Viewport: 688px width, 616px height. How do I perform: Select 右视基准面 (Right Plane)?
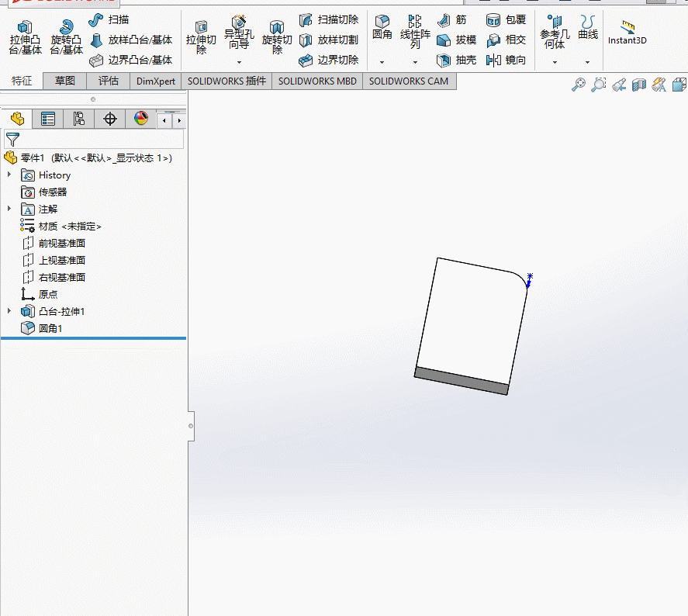click(53, 277)
